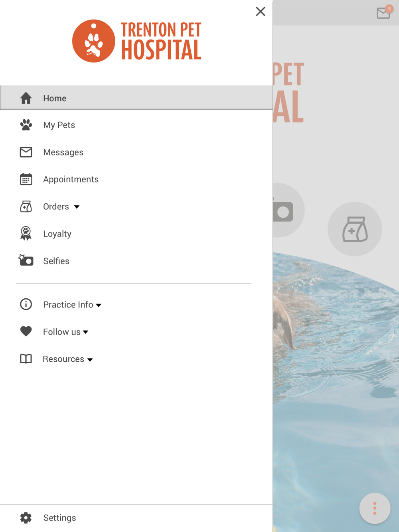This screenshot has width=399, height=532.
Task: Click the Orders medicine bag icon in menu
Action: coord(26,207)
